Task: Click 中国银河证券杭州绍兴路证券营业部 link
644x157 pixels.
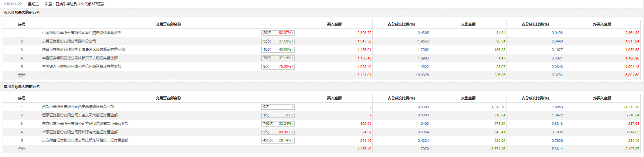Action: click(x=81, y=66)
